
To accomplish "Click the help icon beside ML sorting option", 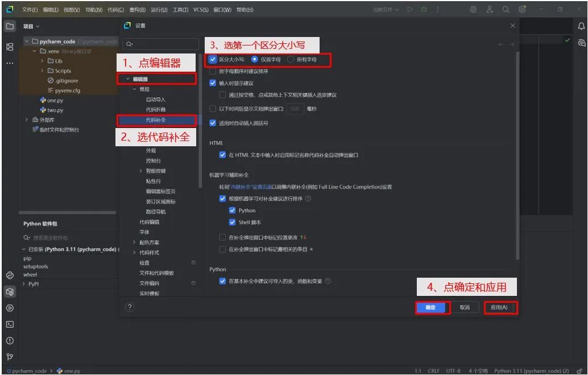I will 308,199.
